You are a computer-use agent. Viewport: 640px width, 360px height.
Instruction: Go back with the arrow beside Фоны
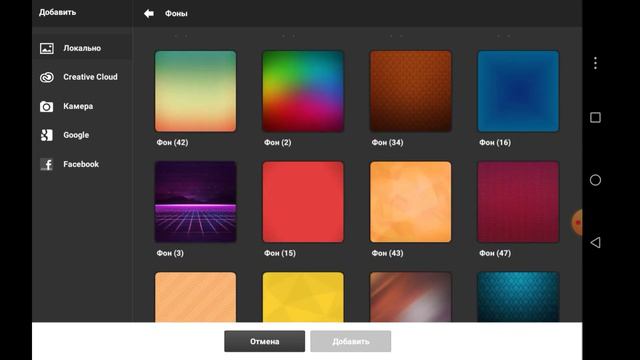pos(149,13)
